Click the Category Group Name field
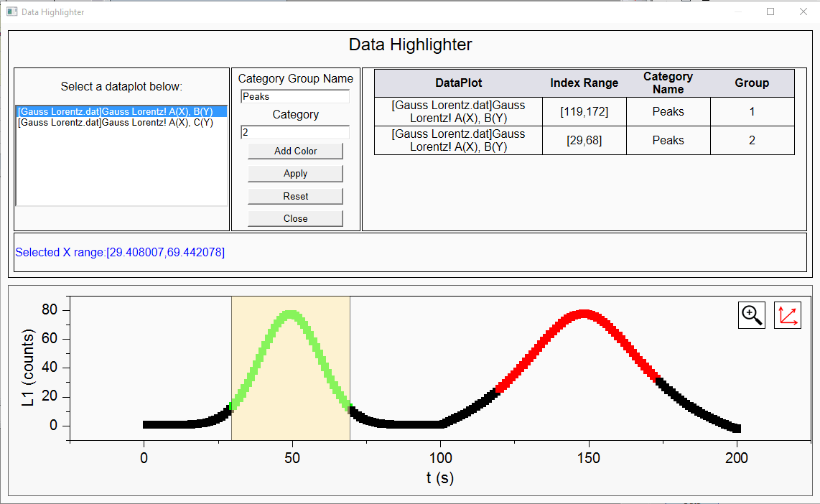Screen dimensions: 820x504 pos(295,96)
